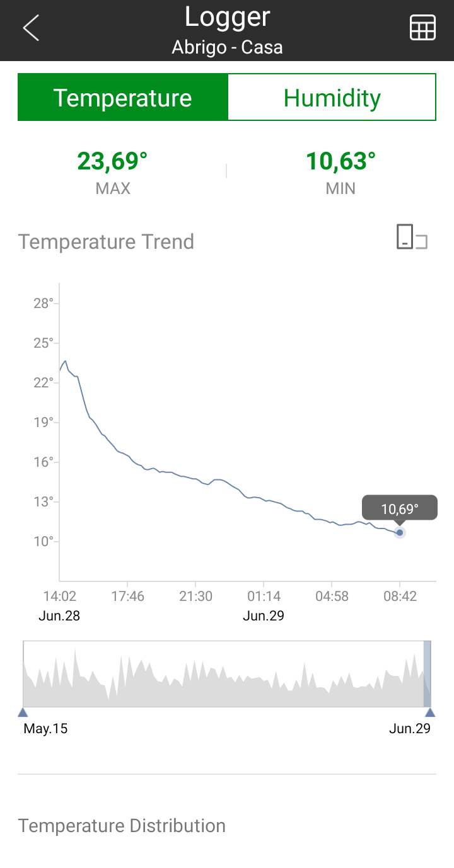Tap the 10,69° data point marker
This screenshot has height=868, width=454.
click(x=400, y=532)
